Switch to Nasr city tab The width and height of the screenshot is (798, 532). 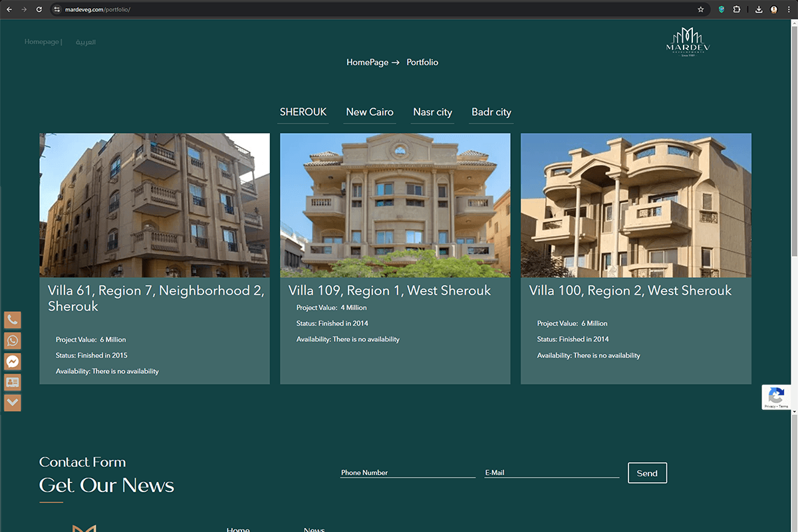(432, 112)
